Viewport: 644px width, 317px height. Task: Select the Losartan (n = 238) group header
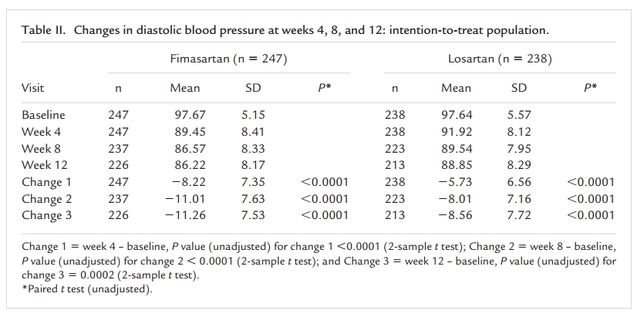500,59
